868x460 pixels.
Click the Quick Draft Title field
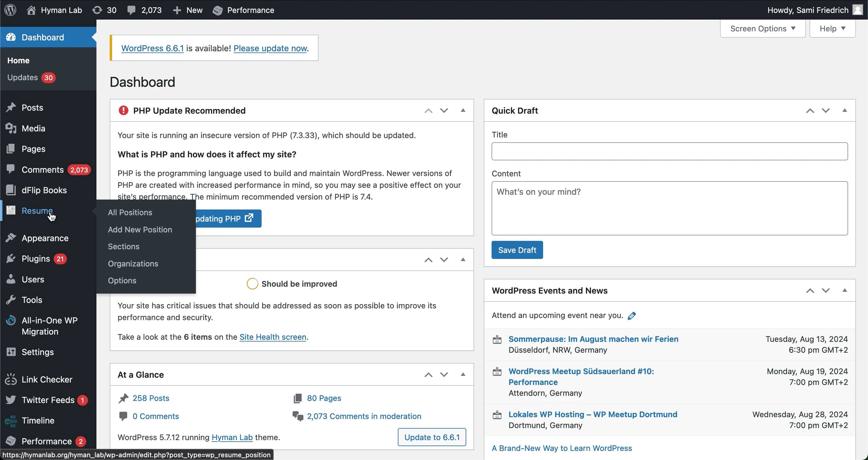click(x=669, y=151)
